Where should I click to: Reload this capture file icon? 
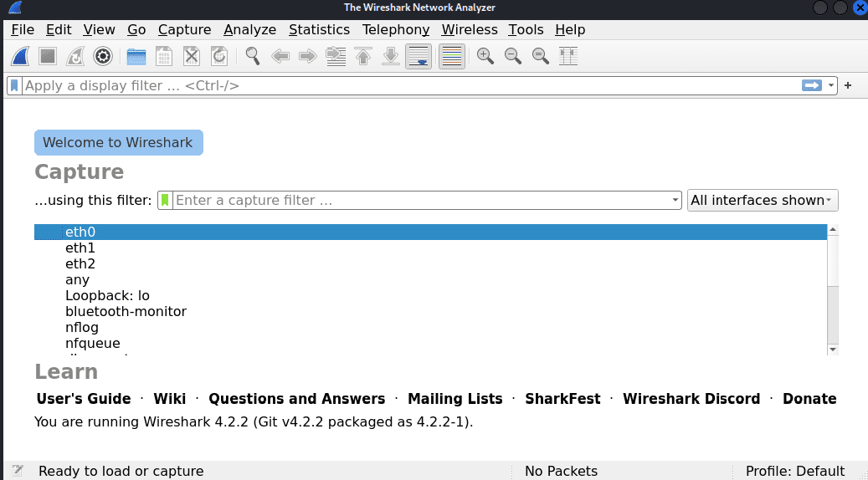pos(219,56)
